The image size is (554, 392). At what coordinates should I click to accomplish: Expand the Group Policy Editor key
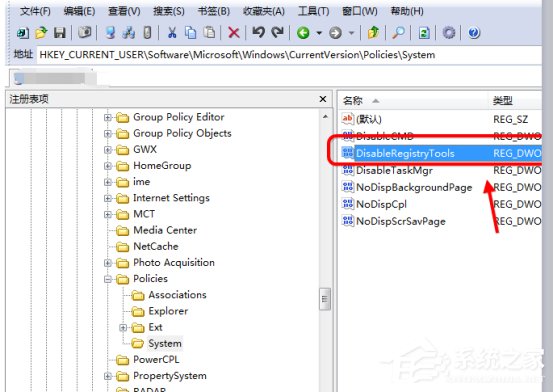point(108,117)
